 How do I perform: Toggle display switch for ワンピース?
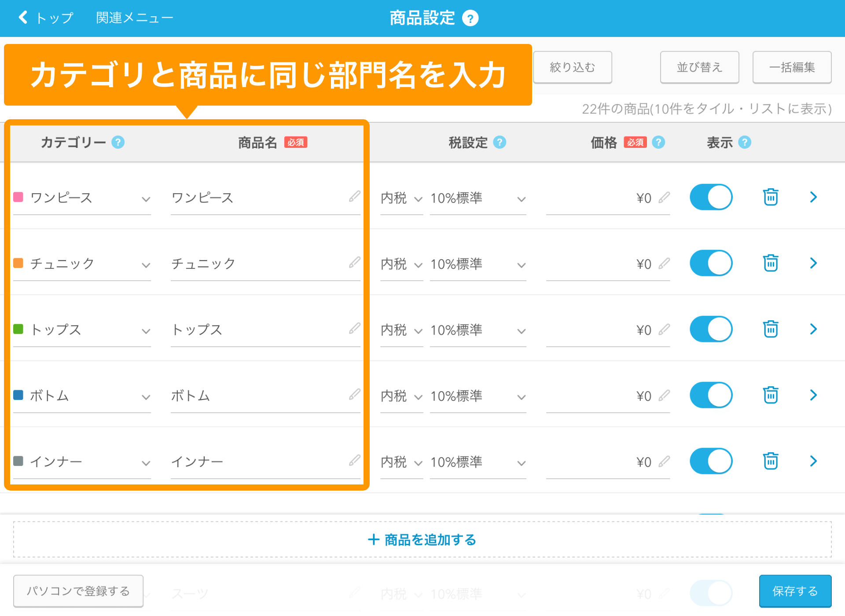click(x=711, y=197)
